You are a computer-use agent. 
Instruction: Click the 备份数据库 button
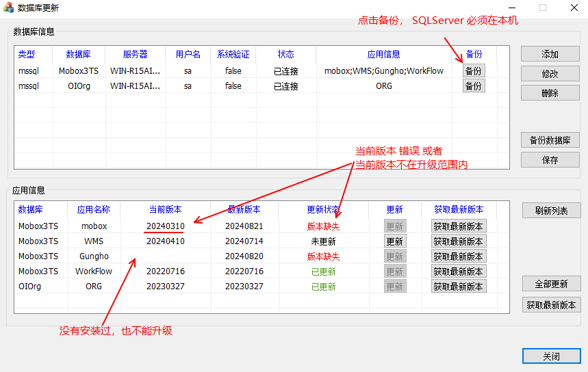[550, 140]
